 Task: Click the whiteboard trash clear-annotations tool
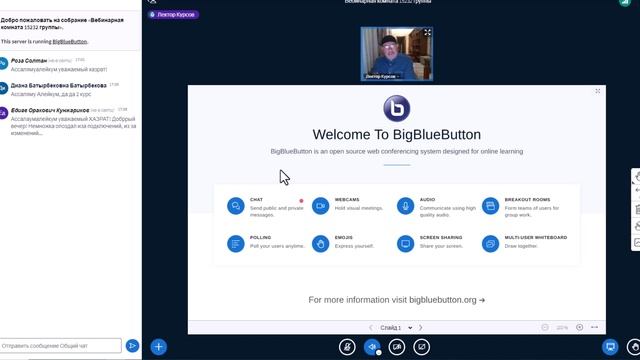tap(637, 209)
